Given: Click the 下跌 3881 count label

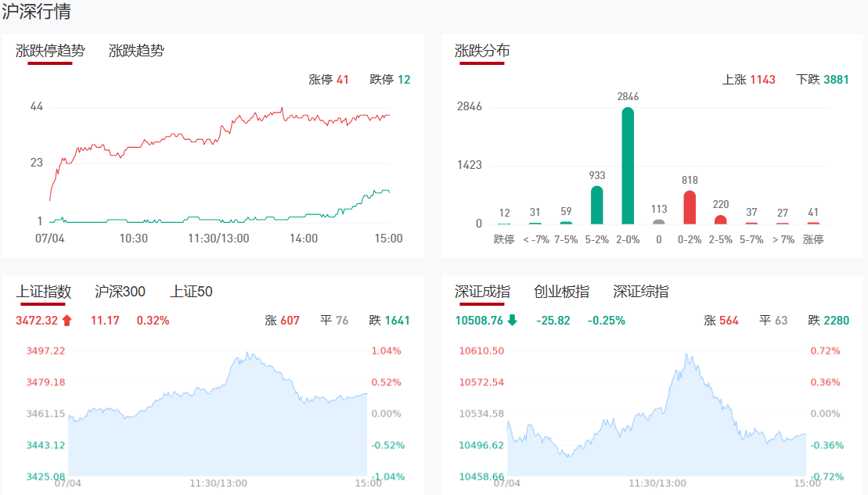Looking at the screenshot, I should point(823,80).
